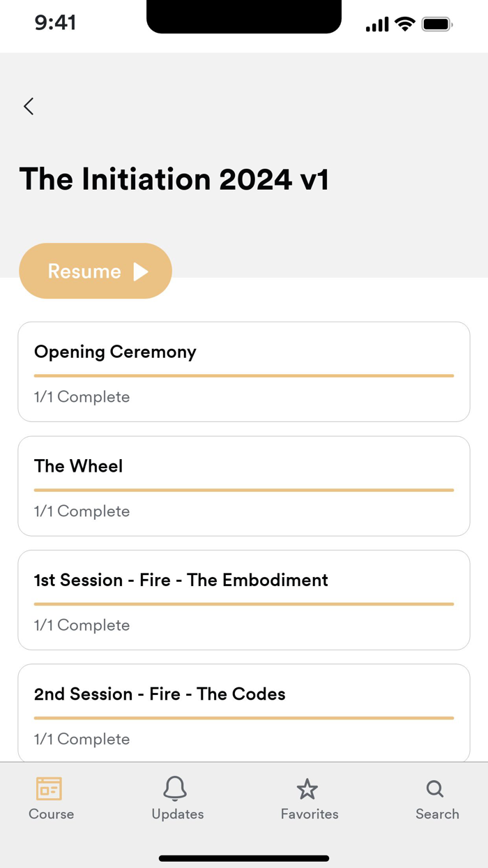Viewport: 488px width, 868px height.
Task: Click 1/1 Complete under Opening Ceremony
Action: point(82,397)
